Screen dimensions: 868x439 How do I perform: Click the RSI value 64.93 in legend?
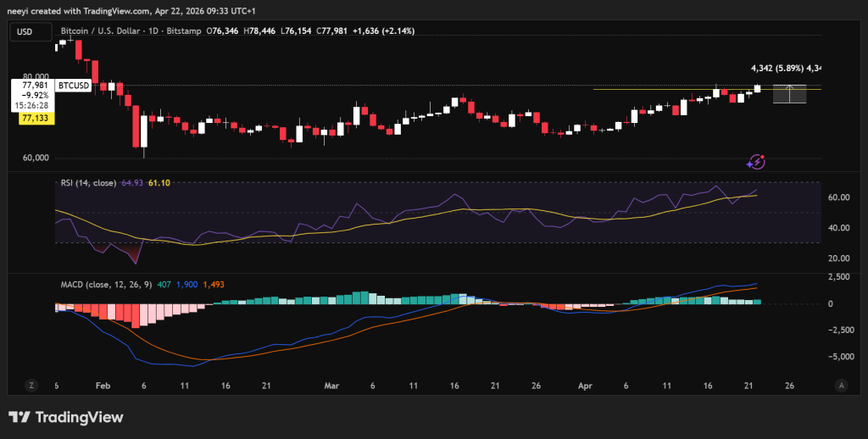point(133,182)
